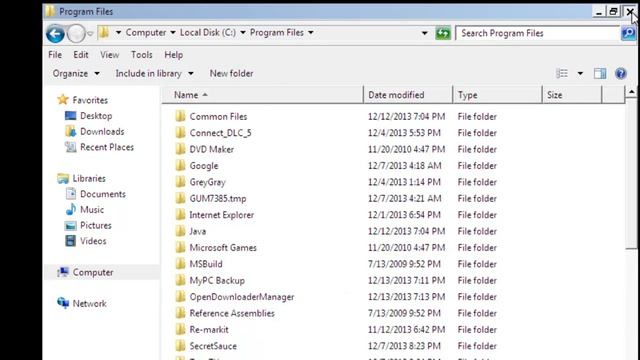This screenshot has height=360, width=640.
Task: Select the Internet Explorer folder icon
Action: click(180, 215)
